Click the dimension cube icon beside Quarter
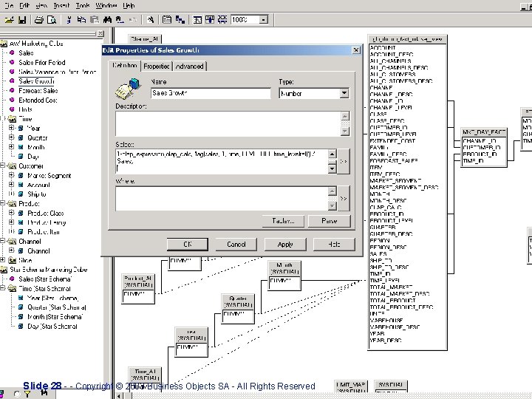This screenshot has width=532, height=399. (x=21, y=137)
